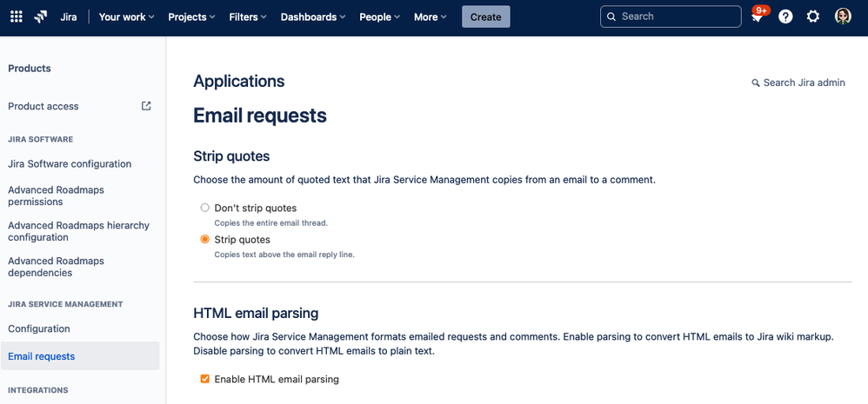The width and height of the screenshot is (868, 404).
Task: Select the Strip quotes radio button
Action: click(204, 239)
